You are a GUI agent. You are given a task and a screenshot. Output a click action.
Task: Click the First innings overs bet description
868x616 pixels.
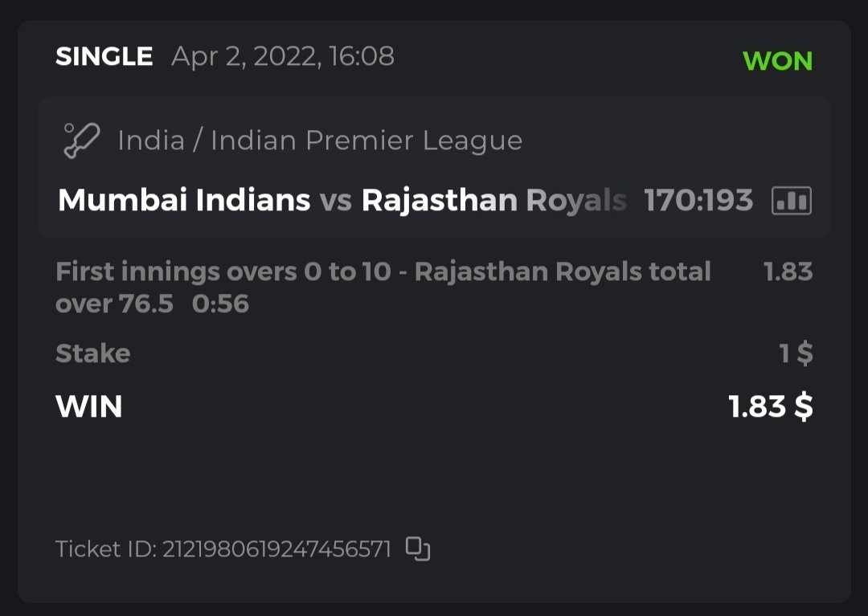point(383,271)
